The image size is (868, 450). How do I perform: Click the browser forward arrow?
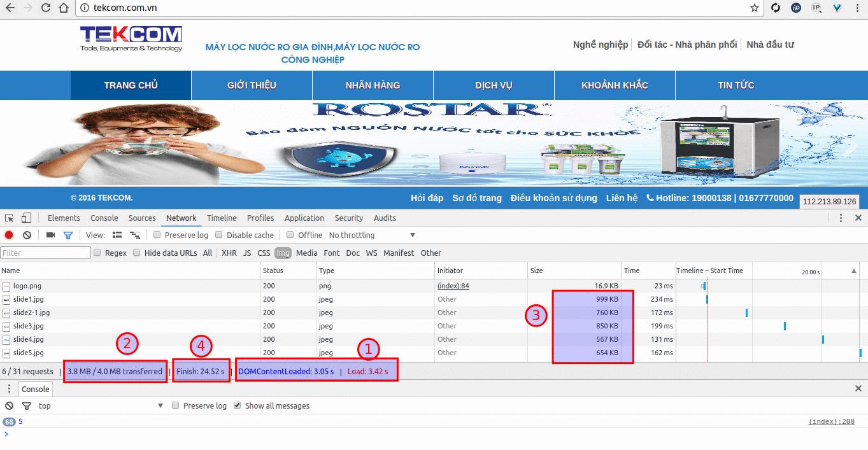28,8
